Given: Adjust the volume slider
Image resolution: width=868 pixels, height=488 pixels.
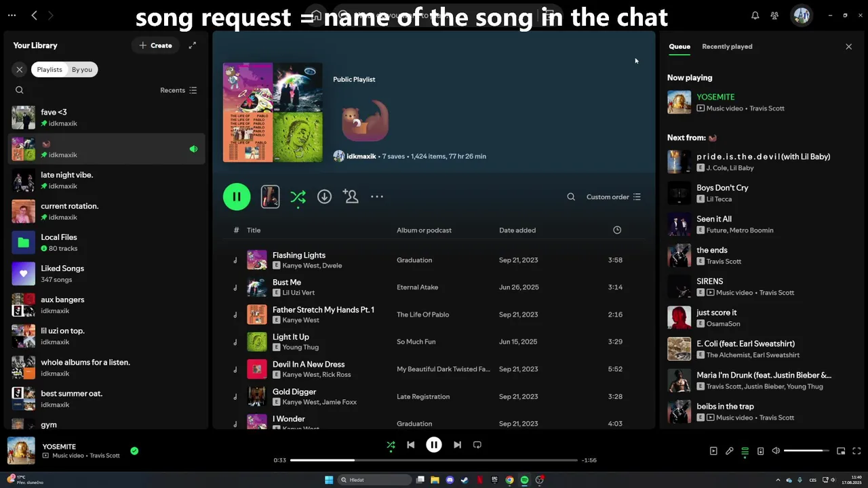Looking at the screenshot, I should pos(806,451).
